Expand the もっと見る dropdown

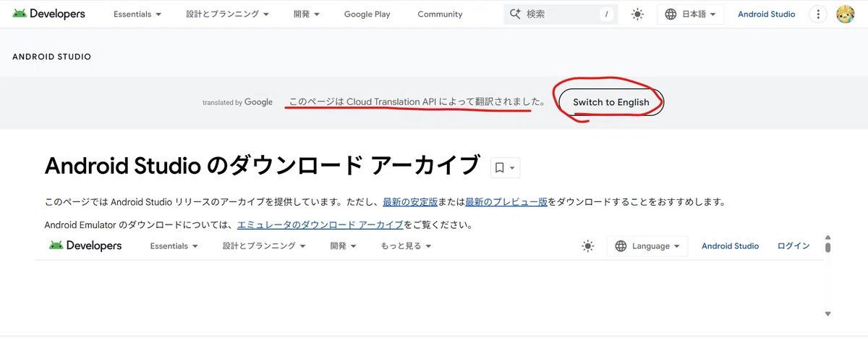[406, 246]
